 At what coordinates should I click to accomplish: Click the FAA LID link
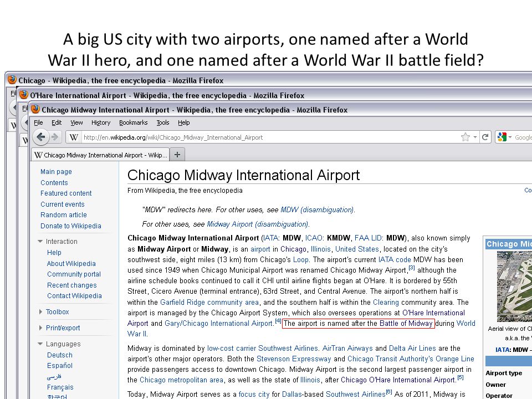click(369, 238)
